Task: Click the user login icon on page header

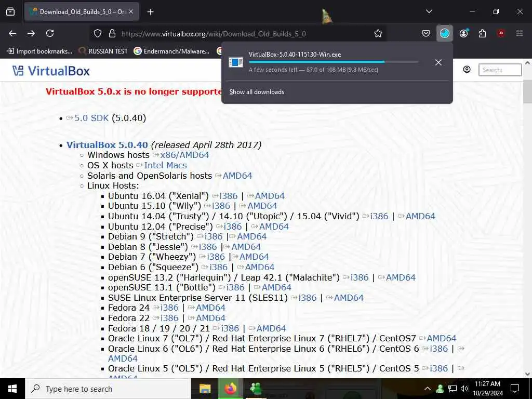Action: click(x=467, y=70)
